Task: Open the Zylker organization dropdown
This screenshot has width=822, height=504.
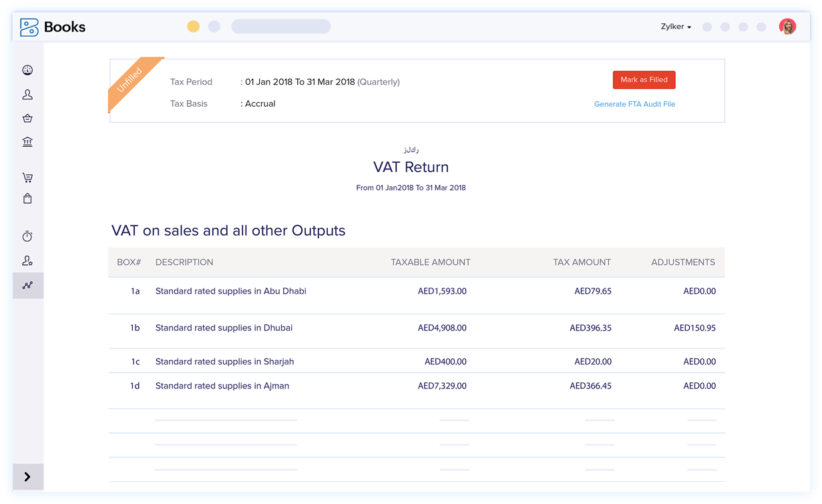Action: tap(676, 27)
